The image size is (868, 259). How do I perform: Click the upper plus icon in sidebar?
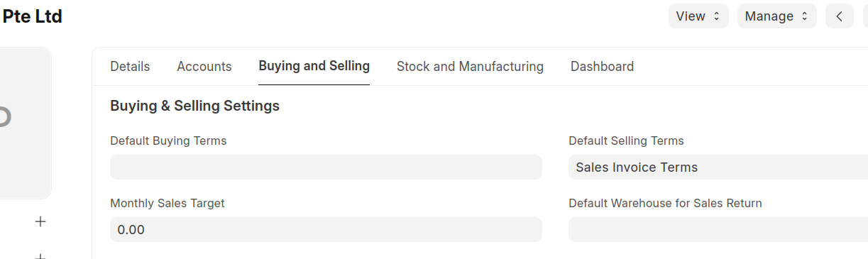(40, 222)
